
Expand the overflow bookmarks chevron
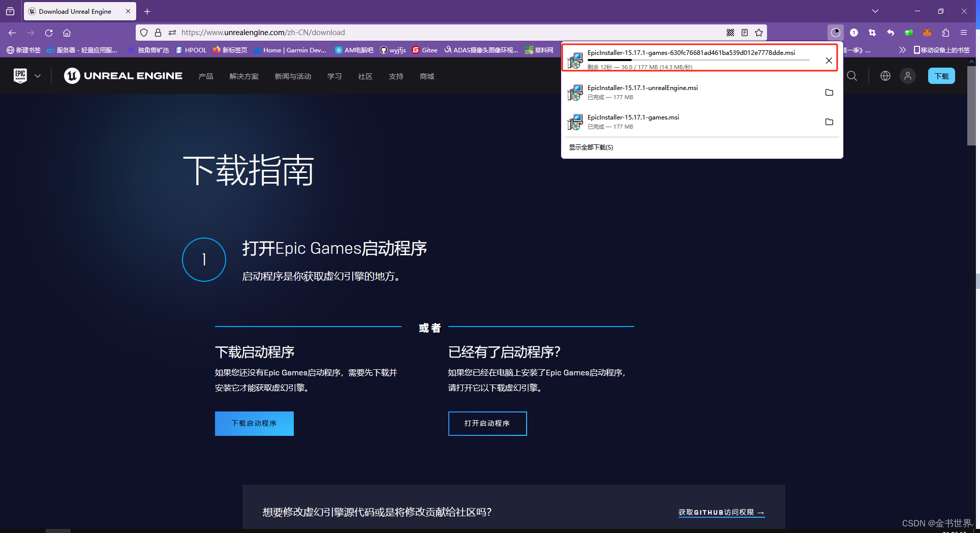coord(902,50)
